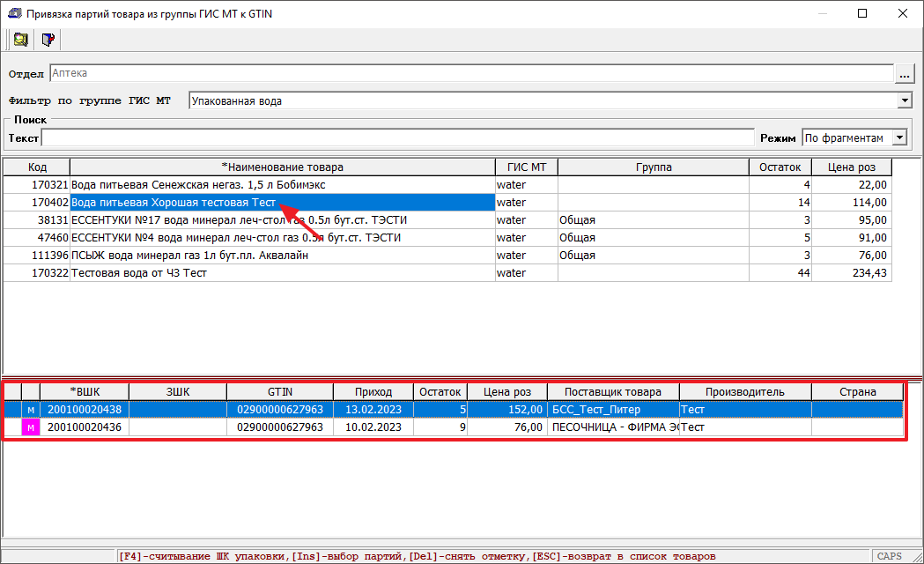This screenshot has width=924, height=564.
Task: Click the magenta M marker in second batch row
Action: coord(31,427)
